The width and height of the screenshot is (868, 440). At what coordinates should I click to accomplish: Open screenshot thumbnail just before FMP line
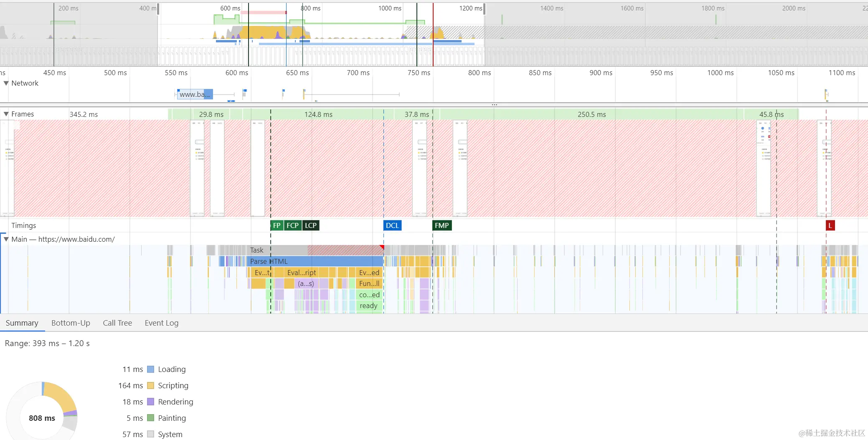420,168
